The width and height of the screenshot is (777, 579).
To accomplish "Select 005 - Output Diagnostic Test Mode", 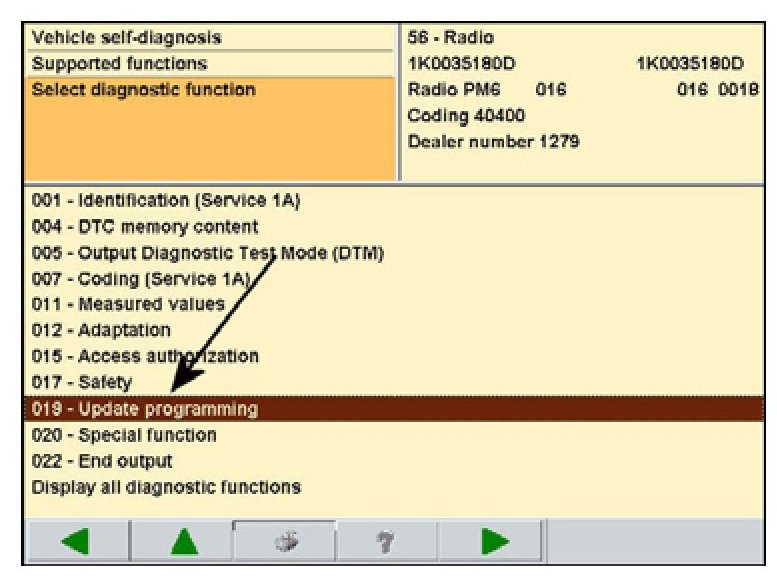I will click(x=208, y=252).
